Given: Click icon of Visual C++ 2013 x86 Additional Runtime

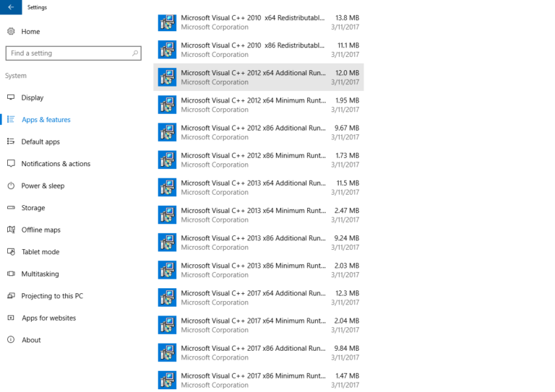Looking at the screenshot, I should (x=167, y=243).
